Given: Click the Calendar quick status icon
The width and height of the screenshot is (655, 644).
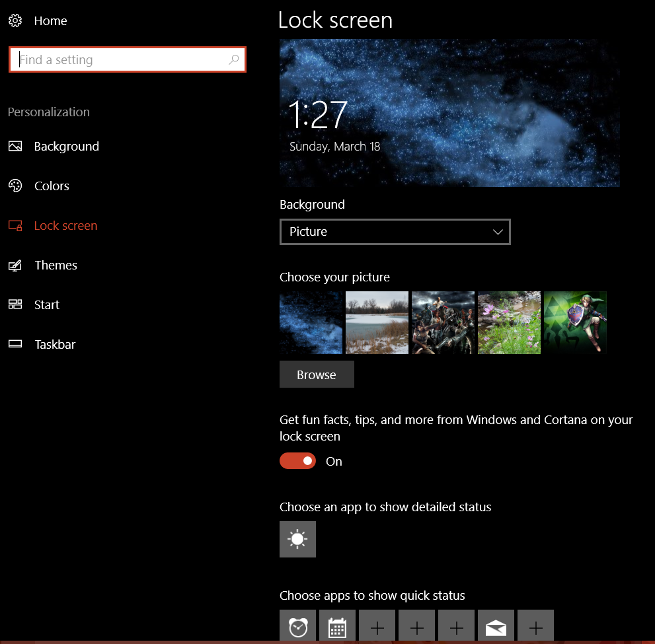Looking at the screenshot, I should point(337,626).
